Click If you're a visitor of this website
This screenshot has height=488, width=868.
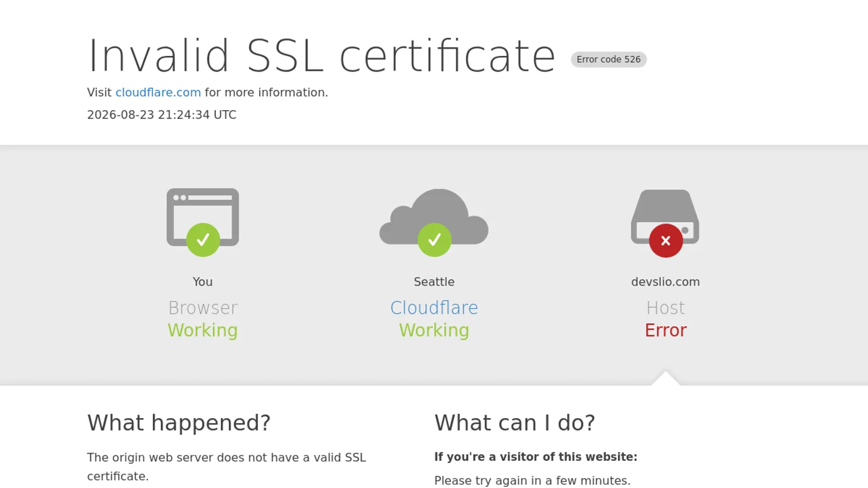tap(536, 457)
